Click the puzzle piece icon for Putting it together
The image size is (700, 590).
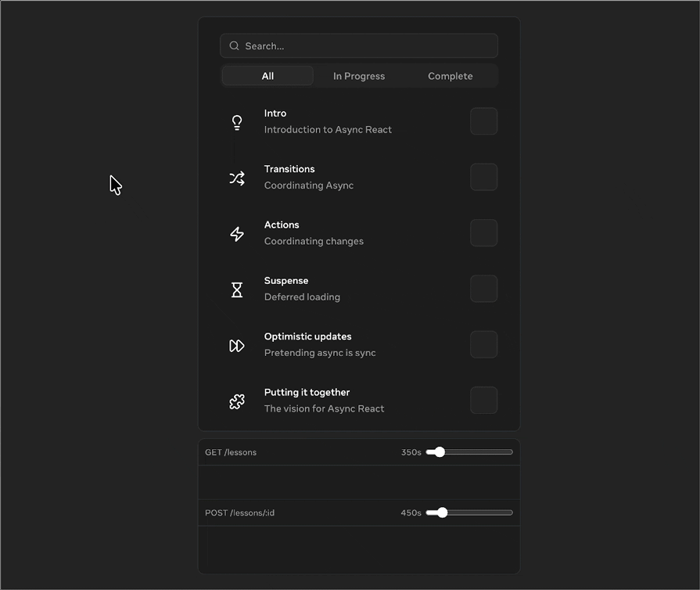pos(237,401)
